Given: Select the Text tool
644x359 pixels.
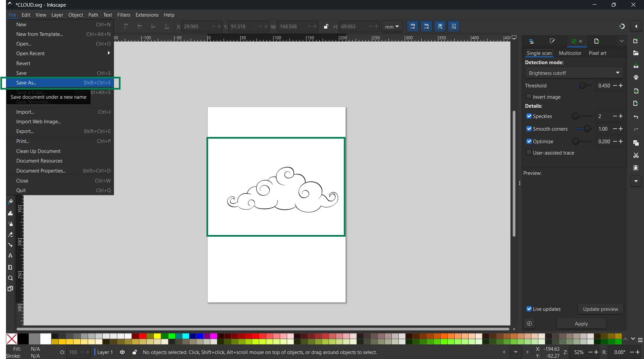Looking at the screenshot, I should click(x=10, y=256).
